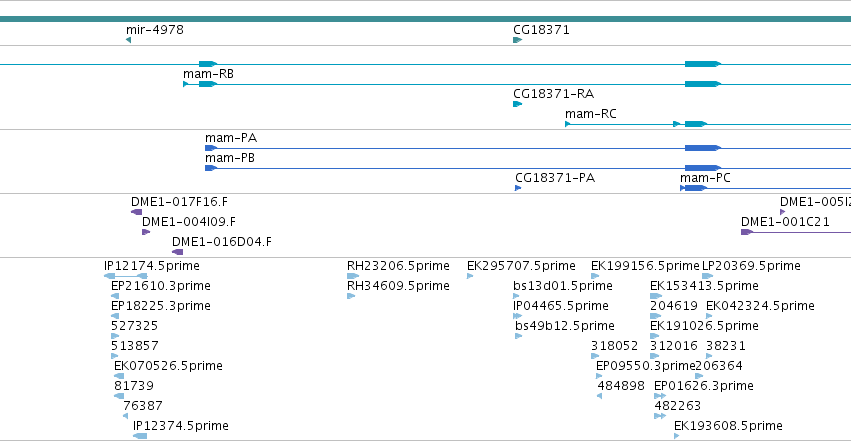Select the mam-PC protein exon block
The height and width of the screenshot is (441, 851).
[x=695, y=188]
